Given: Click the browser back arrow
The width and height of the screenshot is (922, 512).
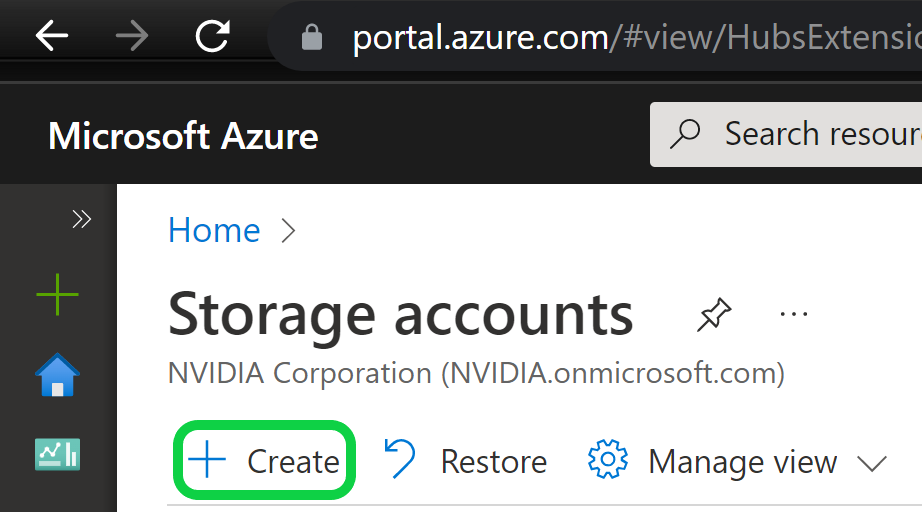Looking at the screenshot, I should tap(52, 37).
